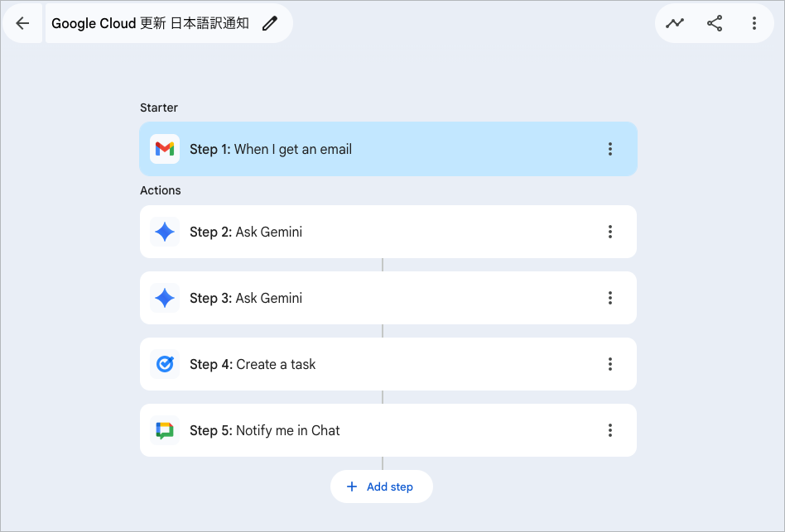Screen dimensions: 785x532
Task: Click the share icon
Action: 715,23
